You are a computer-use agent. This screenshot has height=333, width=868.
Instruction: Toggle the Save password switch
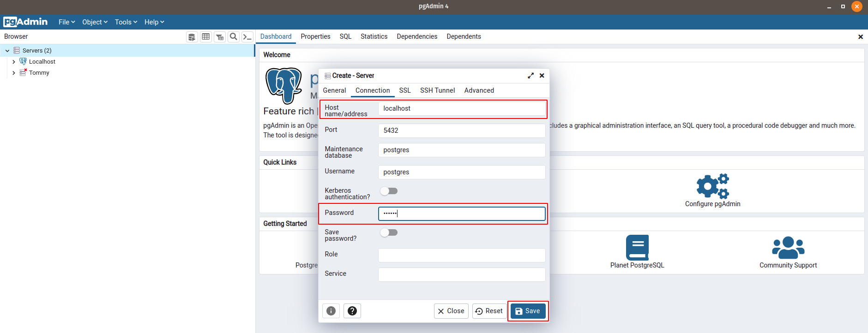[x=389, y=232]
